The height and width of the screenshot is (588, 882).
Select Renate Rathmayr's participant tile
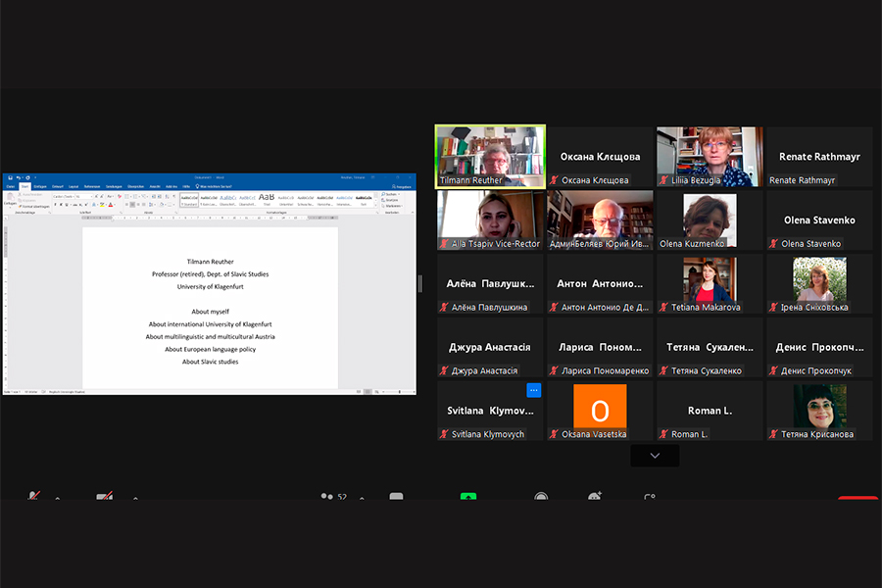point(819,157)
